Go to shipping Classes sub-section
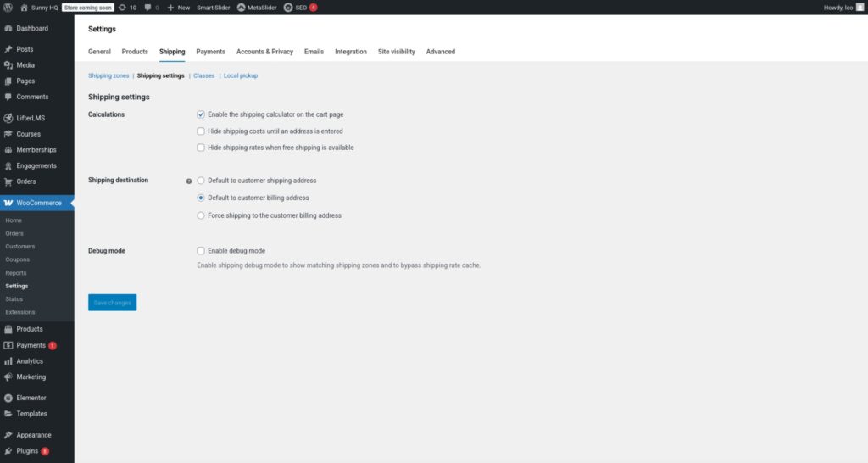The image size is (868, 463). pos(203,75)
